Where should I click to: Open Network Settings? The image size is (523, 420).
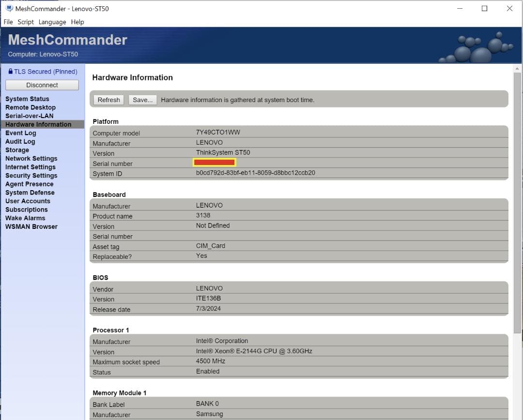pyautogui.click(x=31, y=158)
